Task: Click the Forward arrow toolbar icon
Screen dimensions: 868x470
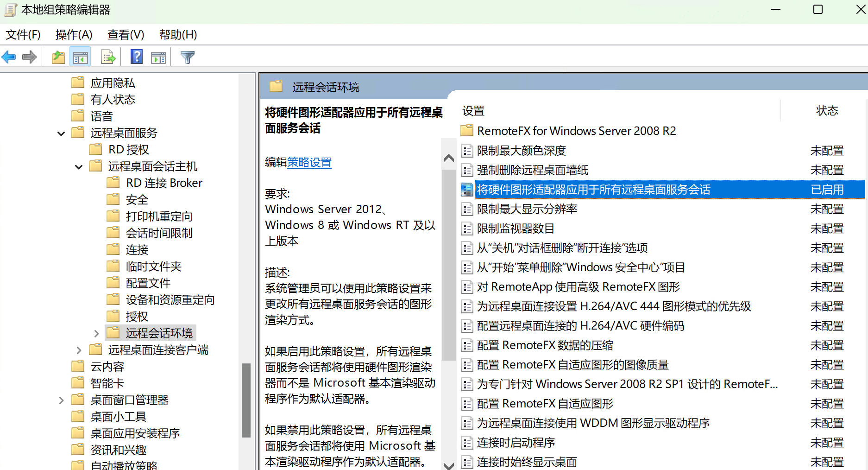Action: [x=30, y=57]
